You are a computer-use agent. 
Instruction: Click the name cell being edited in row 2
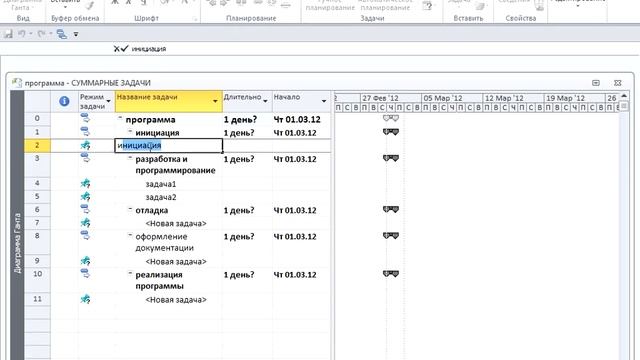coord(169,145)
